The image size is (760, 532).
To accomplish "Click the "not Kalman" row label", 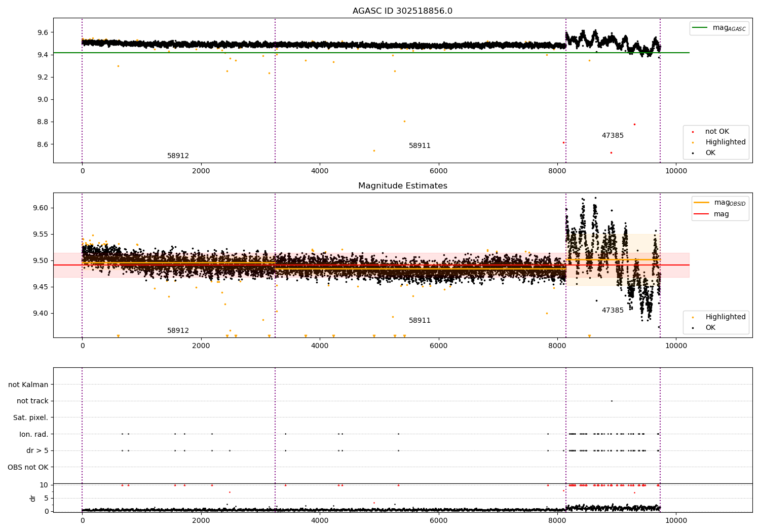I will 28,385.
